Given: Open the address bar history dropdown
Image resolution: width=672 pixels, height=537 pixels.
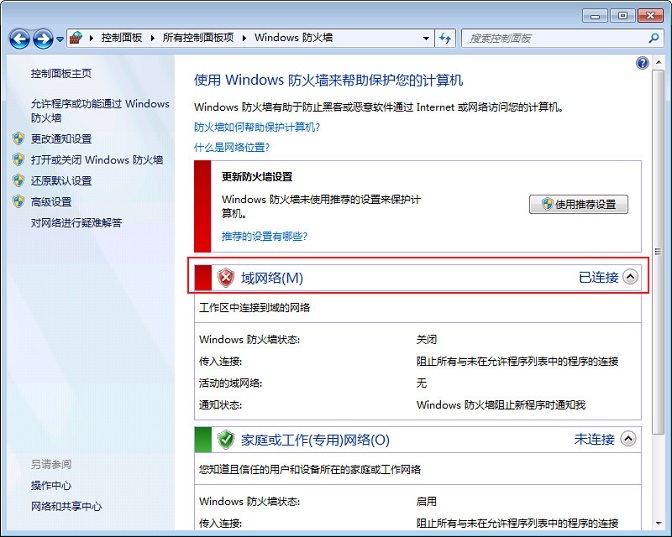Looking at the screenshot, I should pos(426,38).
